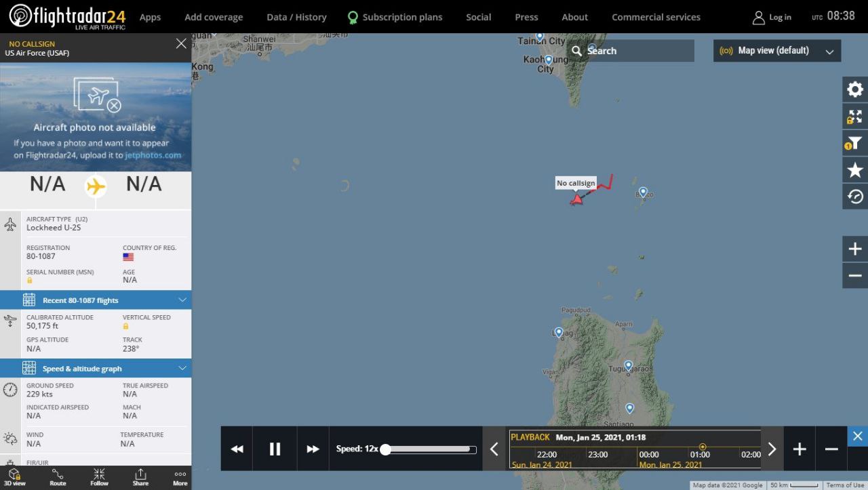Open the jetphotos.com link
The height and width of the screenshot is (490, 868).
coord(153,155)
